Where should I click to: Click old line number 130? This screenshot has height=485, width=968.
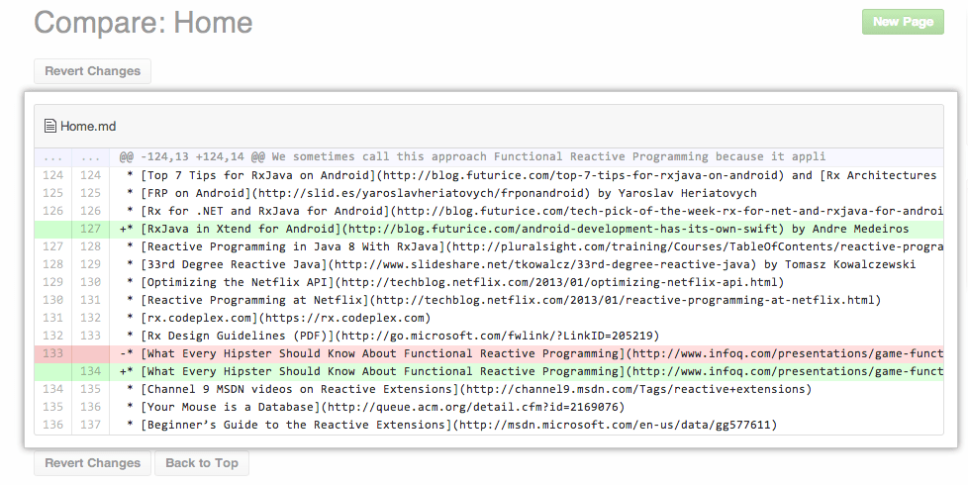click(53, 300)
